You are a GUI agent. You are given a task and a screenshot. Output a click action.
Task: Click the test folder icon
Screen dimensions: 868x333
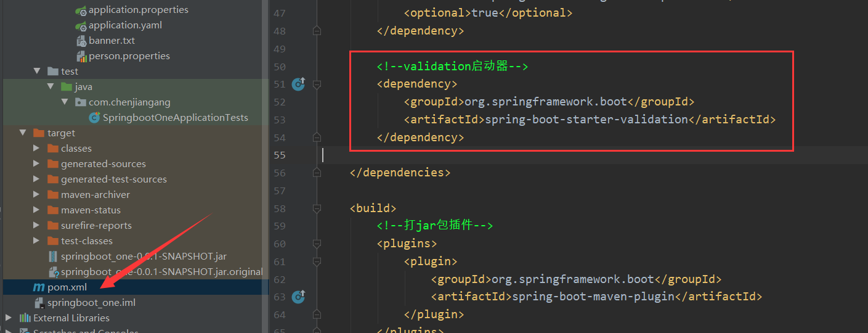coord(53,72)
